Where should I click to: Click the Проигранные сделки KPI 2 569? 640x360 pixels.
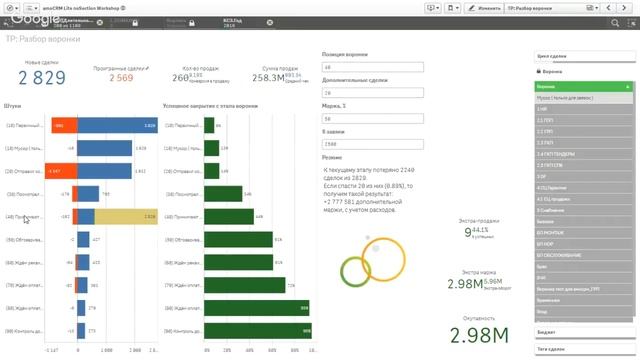[121, 78]
